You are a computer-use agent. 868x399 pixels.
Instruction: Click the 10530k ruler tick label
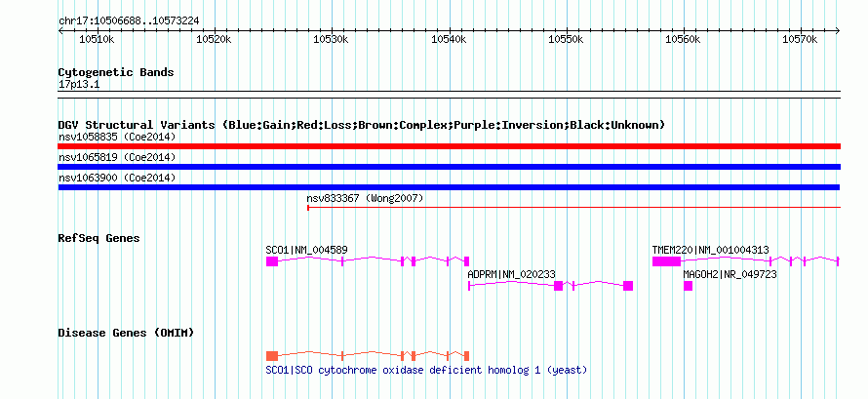[332, 39]
